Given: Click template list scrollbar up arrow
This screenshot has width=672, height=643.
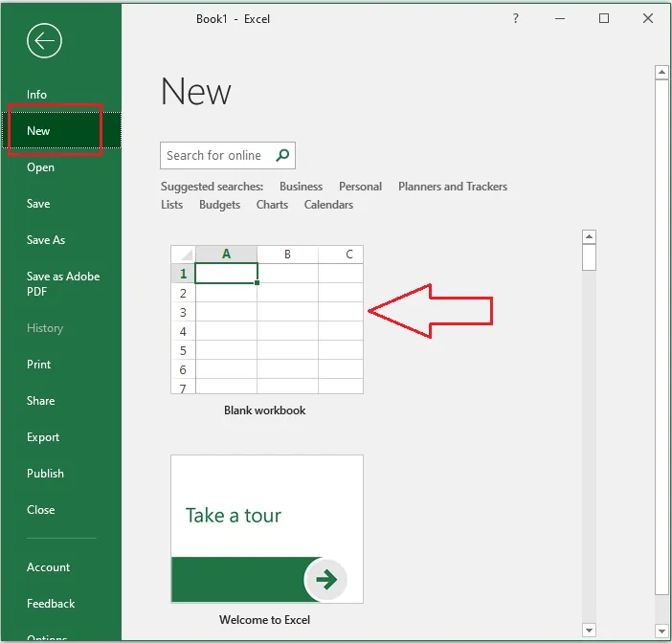Looking at the screenshot, I should point(590,236).
